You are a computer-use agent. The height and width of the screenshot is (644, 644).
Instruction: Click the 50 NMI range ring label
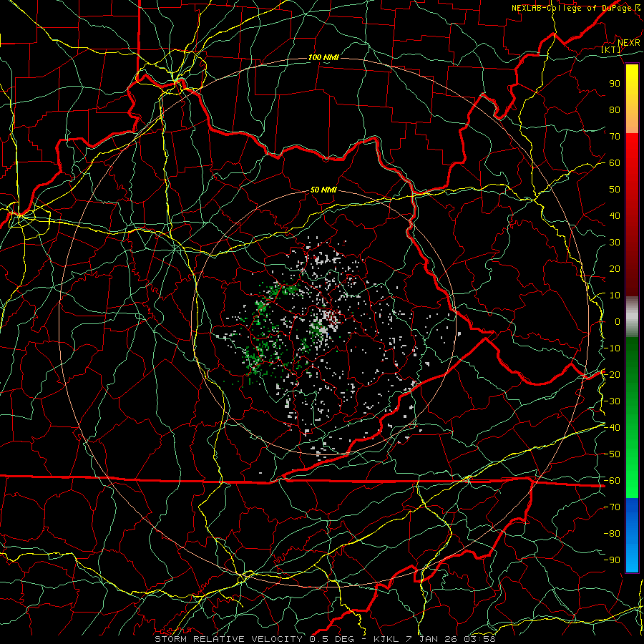coord(323,190)
